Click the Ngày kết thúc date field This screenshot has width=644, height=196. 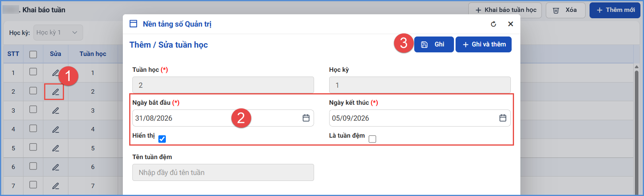[x=420, y=118]
